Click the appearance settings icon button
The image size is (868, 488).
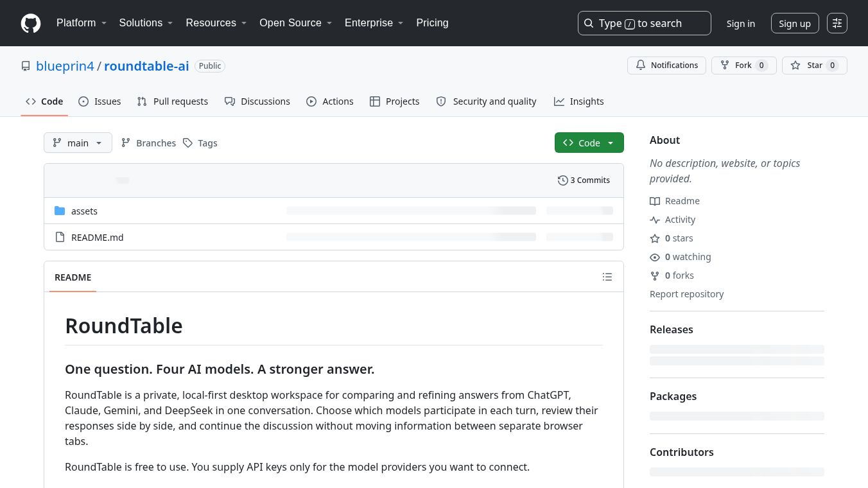(x=837, y=23)
